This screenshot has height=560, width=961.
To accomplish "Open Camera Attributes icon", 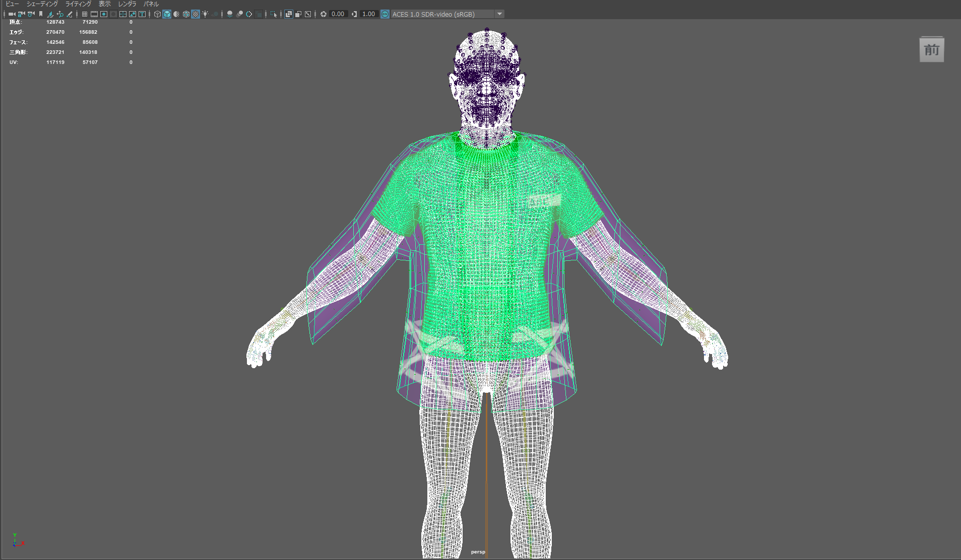I will 31,14.
